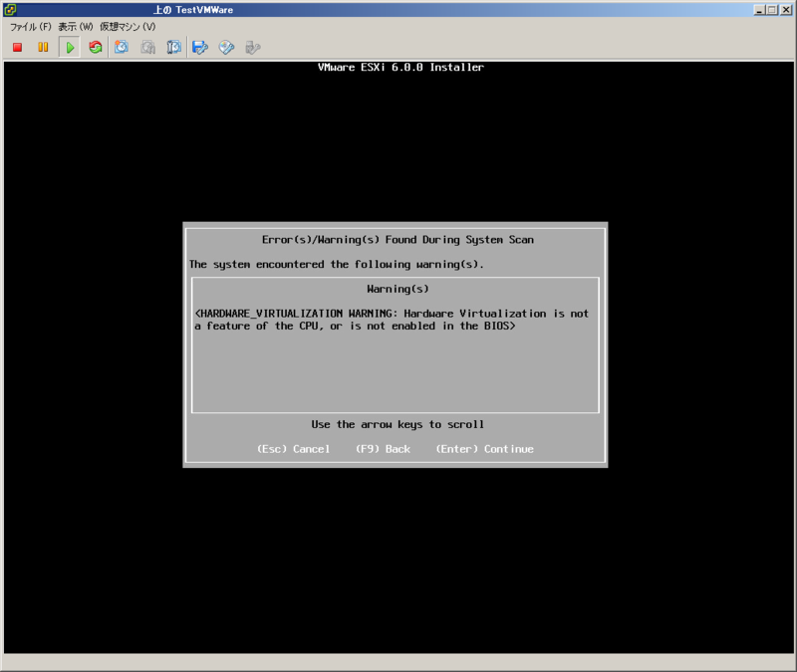Click 'Use the arrow keys to scroll' hint
Viewport: 797px width, 672px height.
[398, 425]
